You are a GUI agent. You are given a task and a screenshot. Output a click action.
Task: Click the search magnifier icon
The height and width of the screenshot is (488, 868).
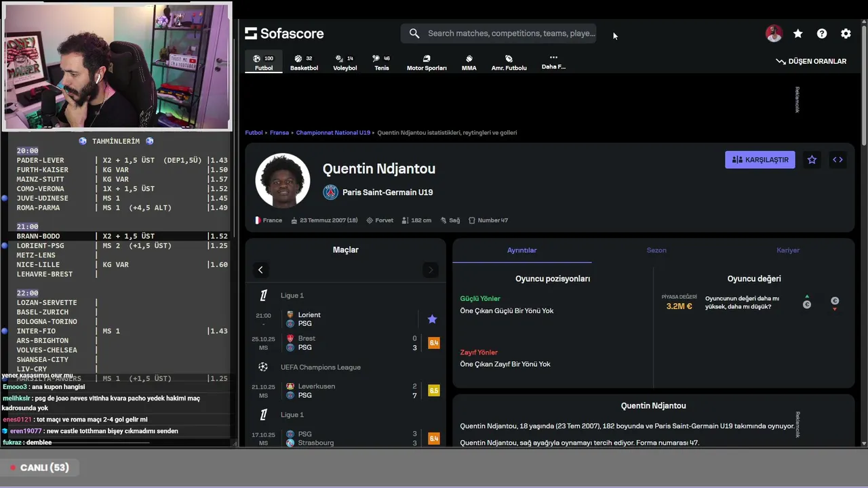point(414,33)
